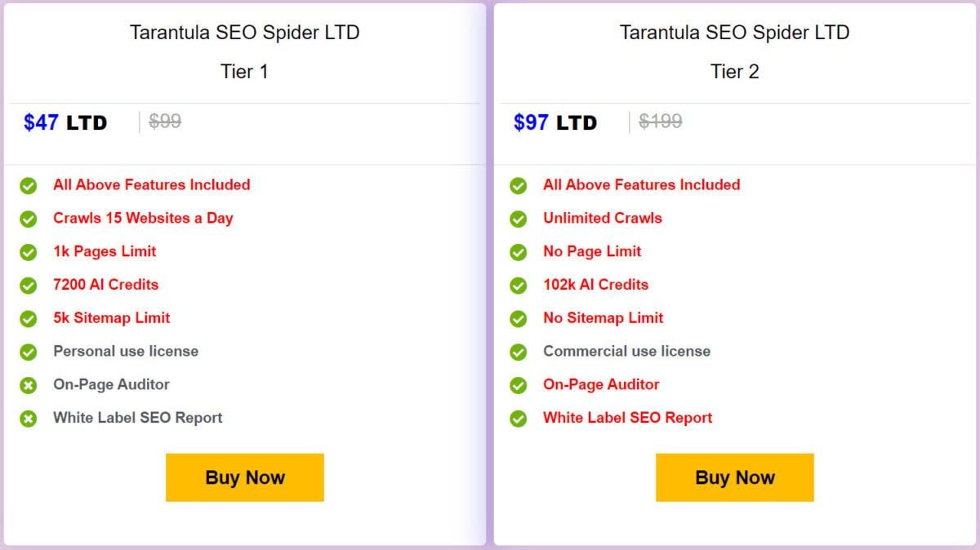Click the checkmark next to Personal use license
Image resolution: width=980 pixels, height=550 pixels.
coord(29,352)
